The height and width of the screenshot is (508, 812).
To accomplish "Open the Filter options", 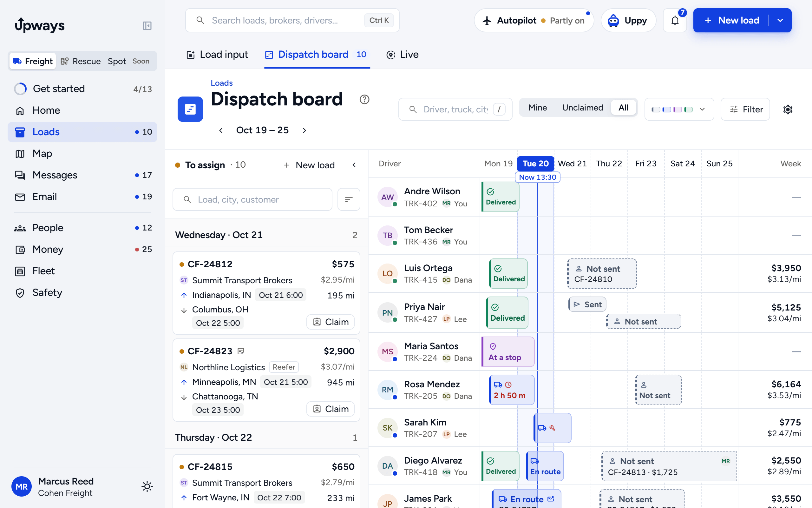I will pyautogui.click(x=745, y=109).
